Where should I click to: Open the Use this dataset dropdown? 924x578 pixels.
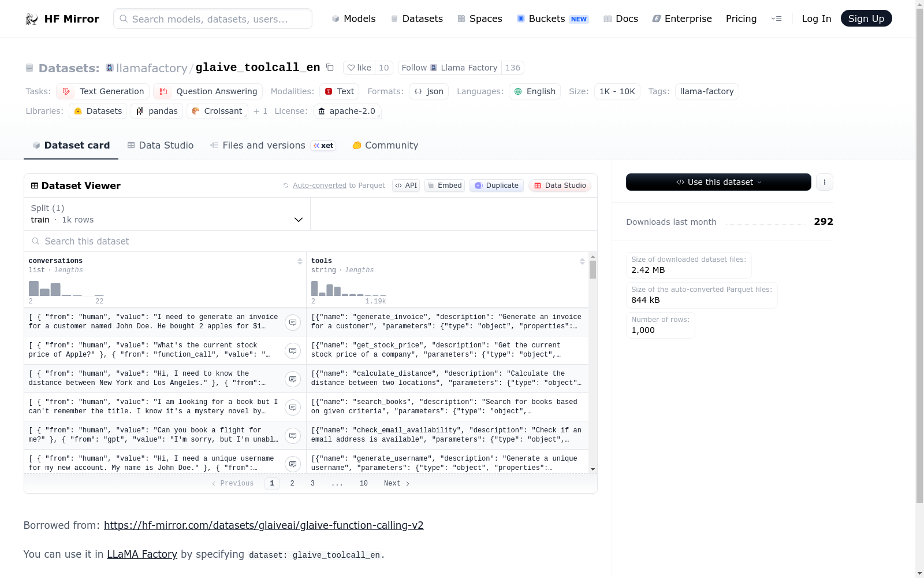[x=718, y=182]
